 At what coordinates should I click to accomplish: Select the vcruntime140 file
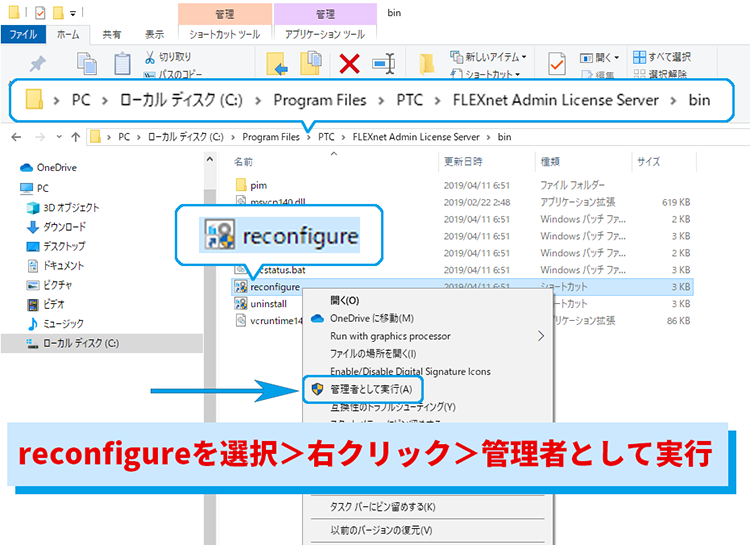[x=269, y=320]
